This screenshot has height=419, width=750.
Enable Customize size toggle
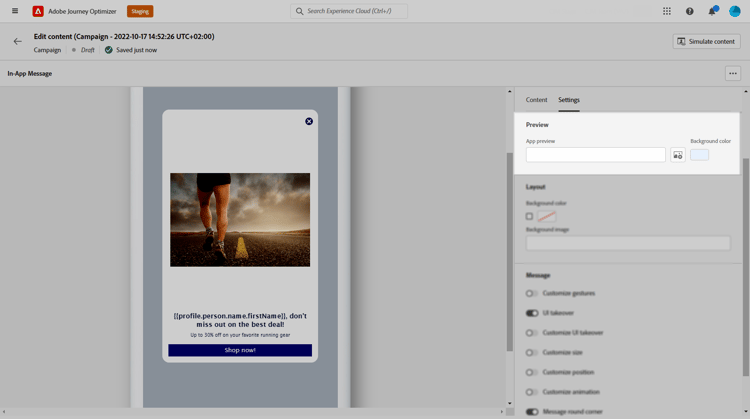(531, 353)
